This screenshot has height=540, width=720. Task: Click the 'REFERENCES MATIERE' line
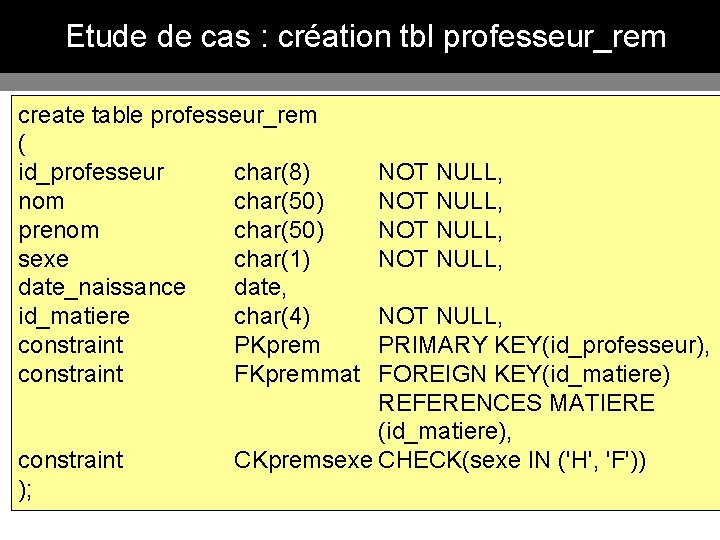pos(516,403)
